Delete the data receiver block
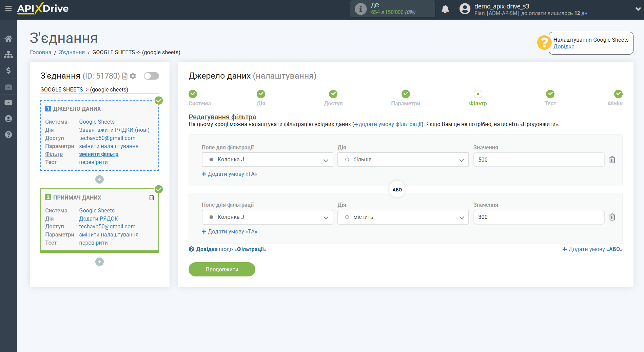This screenshot has width=644, height=352. [x=152, y=198]
